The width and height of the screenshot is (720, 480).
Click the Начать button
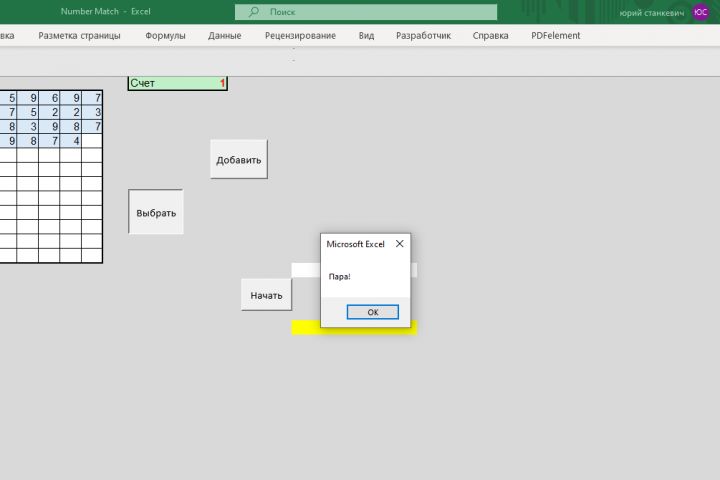(x=266, y=295)
